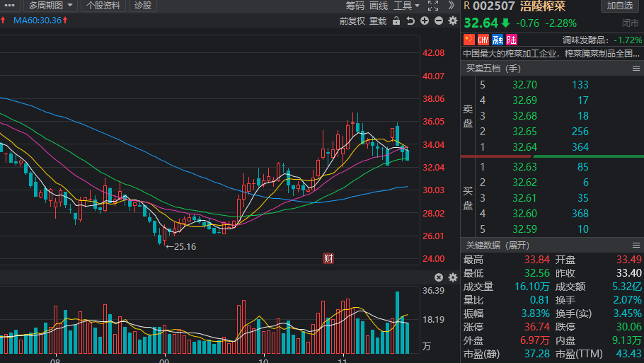Toggle 前复权 price adjustment
Viewport: 644px width, 363px height.
coord(352,21)
